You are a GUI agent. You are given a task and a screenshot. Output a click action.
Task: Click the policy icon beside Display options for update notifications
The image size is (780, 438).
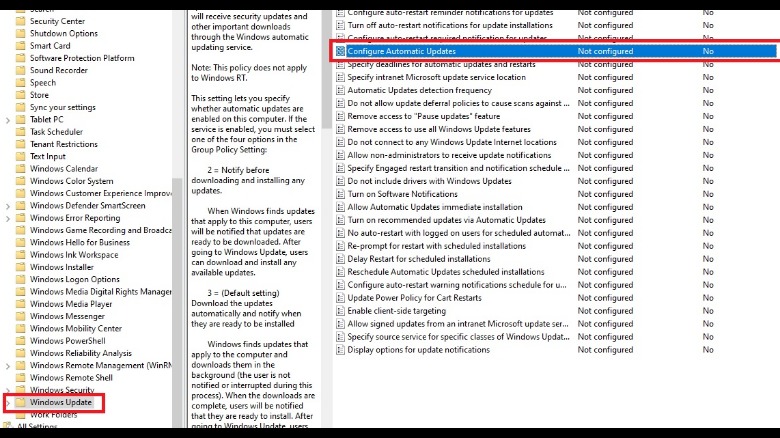pos(340,350)
